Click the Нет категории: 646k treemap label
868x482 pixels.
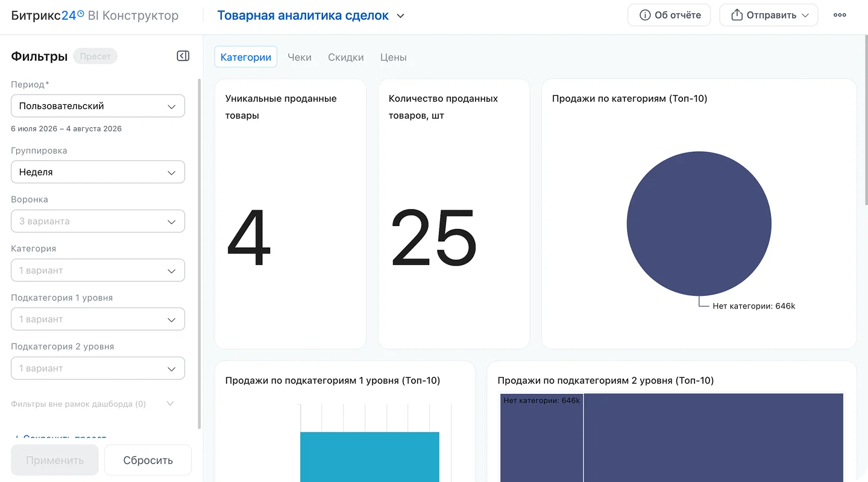[x=542, y=400]
